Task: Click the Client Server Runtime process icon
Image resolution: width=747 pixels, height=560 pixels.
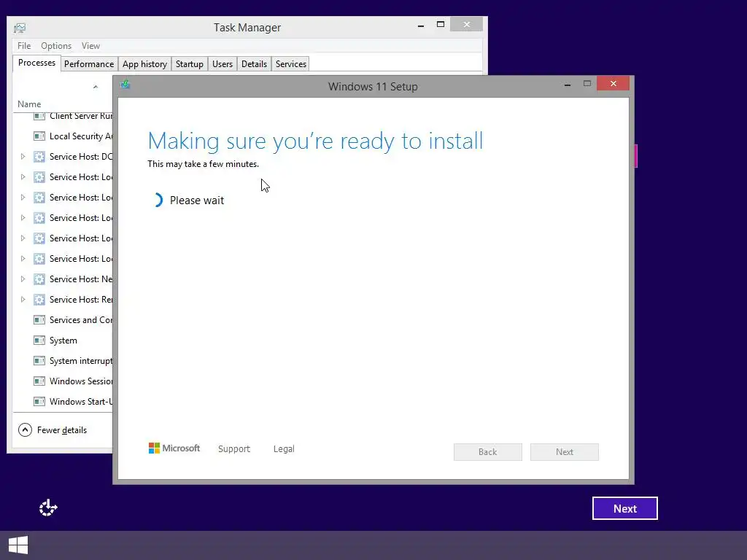Action: click(39, 116)
